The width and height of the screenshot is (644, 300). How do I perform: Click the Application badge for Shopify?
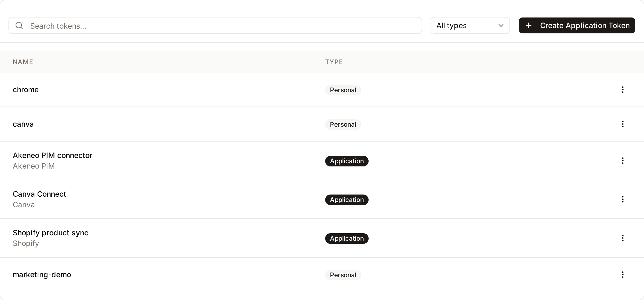(x=347, y=239)
